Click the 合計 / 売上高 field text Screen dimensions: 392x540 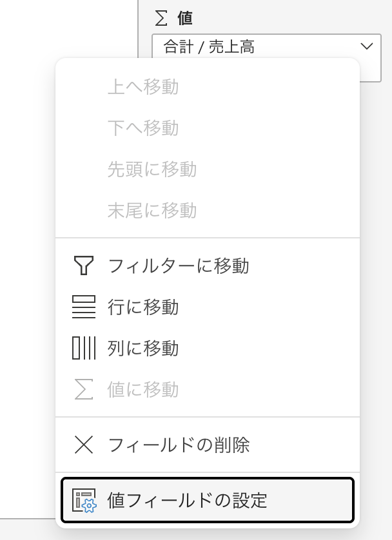210,46
